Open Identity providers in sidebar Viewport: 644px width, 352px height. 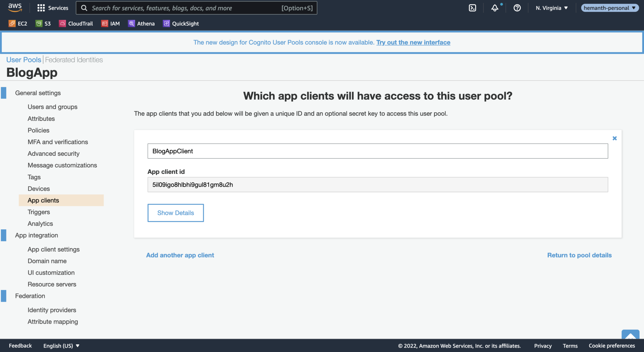point(52,310)
